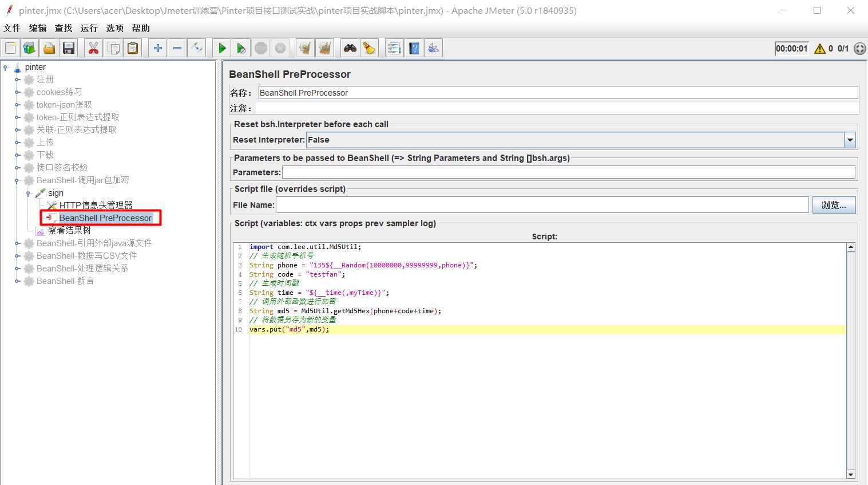
Task: Open the 运行 menu
Action: (89, 28)
